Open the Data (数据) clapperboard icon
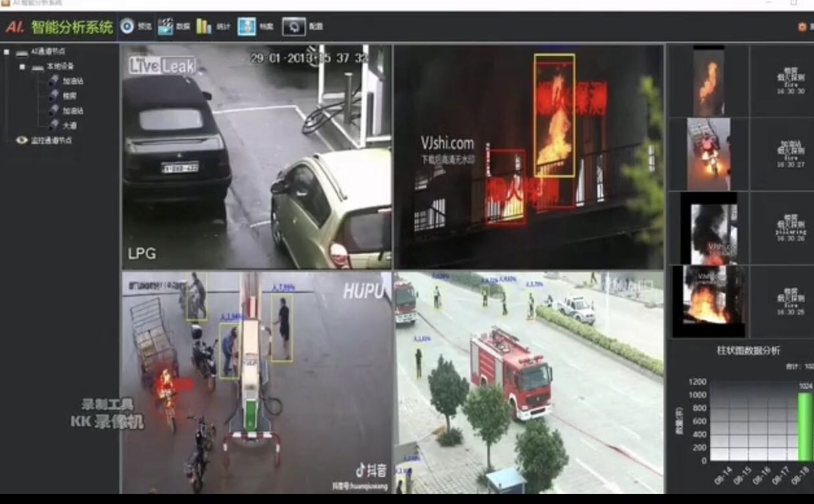 click(x=165, y=27)
